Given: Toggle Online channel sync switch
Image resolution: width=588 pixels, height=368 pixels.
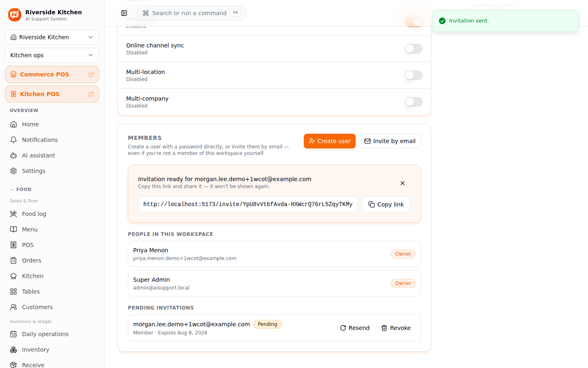Looking at the screenshot, I should [414, 49].
